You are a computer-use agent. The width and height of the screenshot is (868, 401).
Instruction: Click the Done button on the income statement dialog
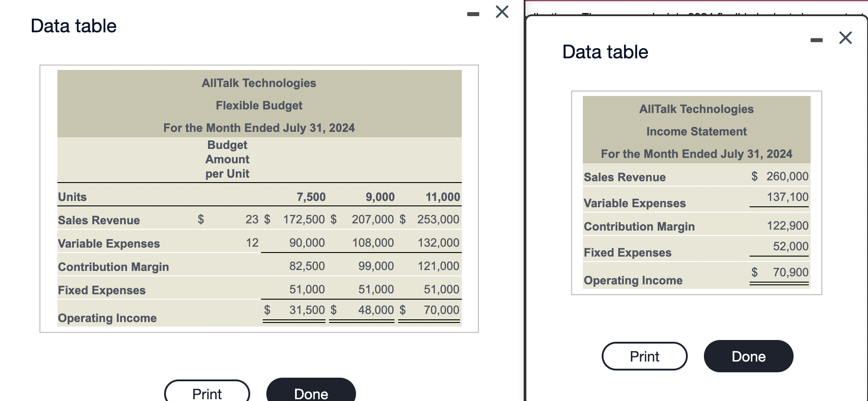[x=748, y=356]
